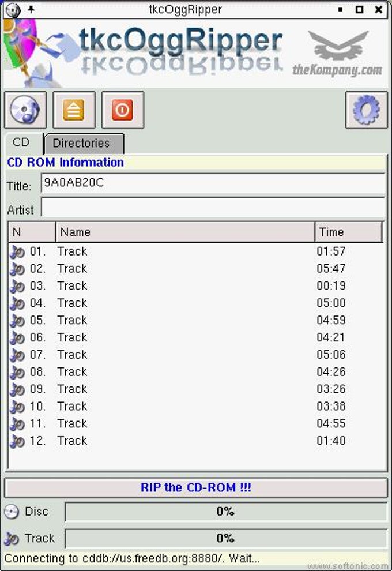Click the 00:19 time of track 03
Image resolution: width=392 pixels, height=571 pixels.
click(331, 285)
